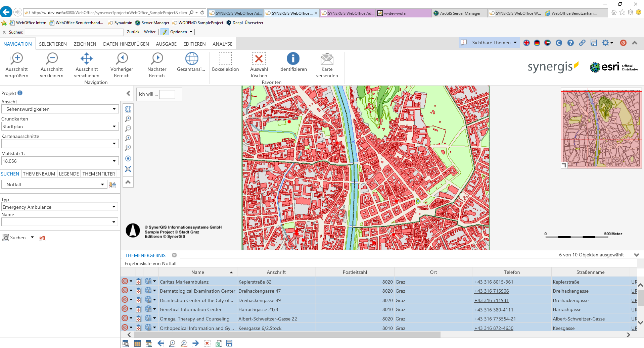Switch language with the German flag icon
This screenshot has height=348, width=644.
pos(537,43)
